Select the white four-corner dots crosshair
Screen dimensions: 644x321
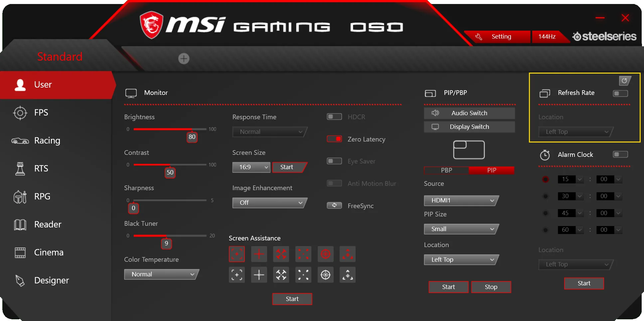[x=303, y=275]
